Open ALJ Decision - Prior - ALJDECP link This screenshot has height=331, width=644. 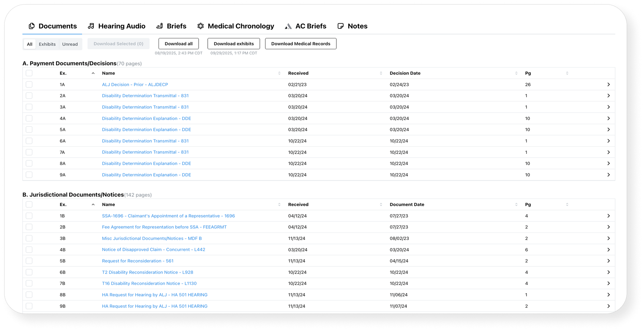coord(135,85)
